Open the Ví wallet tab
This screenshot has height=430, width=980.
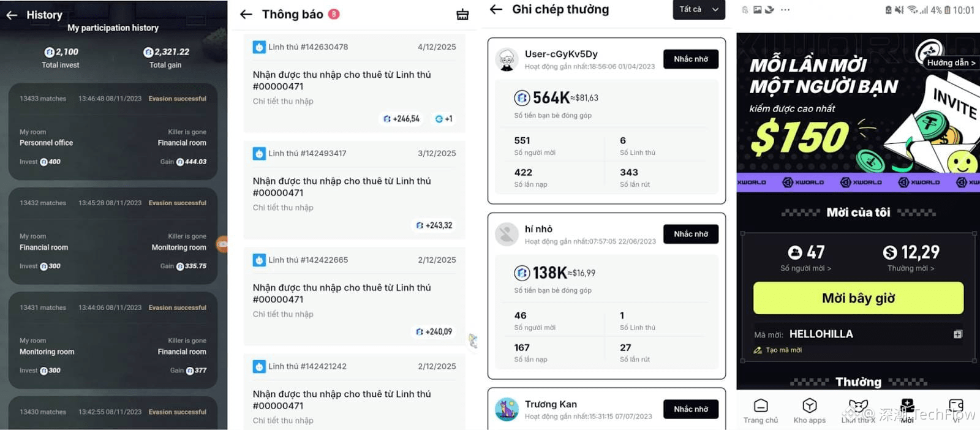pos(956,411)
